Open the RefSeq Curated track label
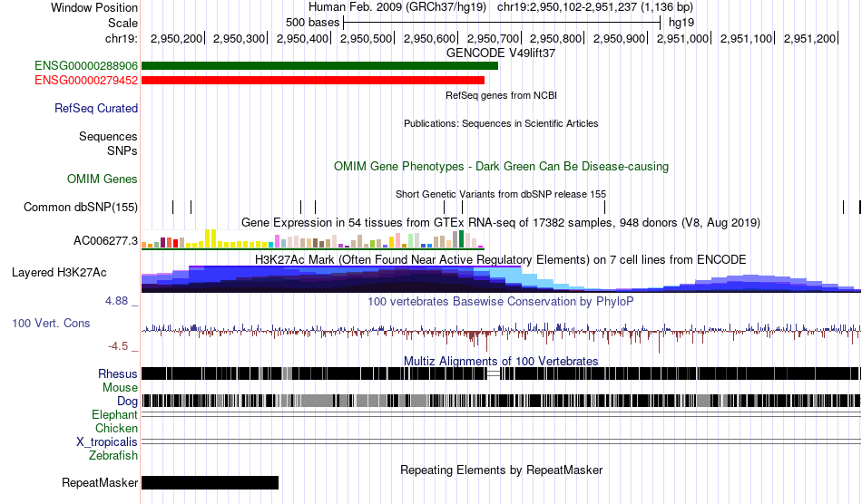862x504 pixels. 96,108
